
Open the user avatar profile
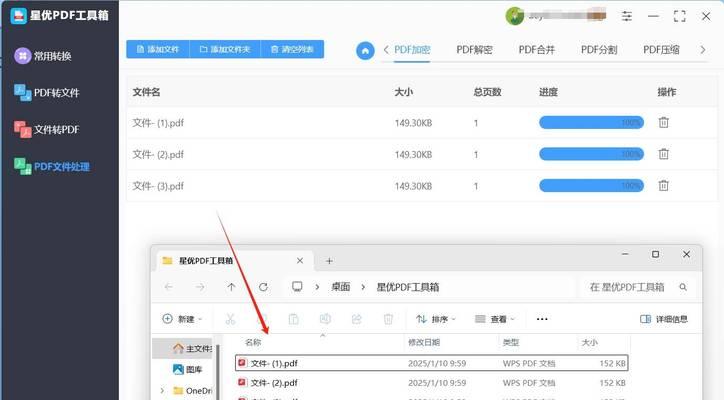[x=514, y=16]
